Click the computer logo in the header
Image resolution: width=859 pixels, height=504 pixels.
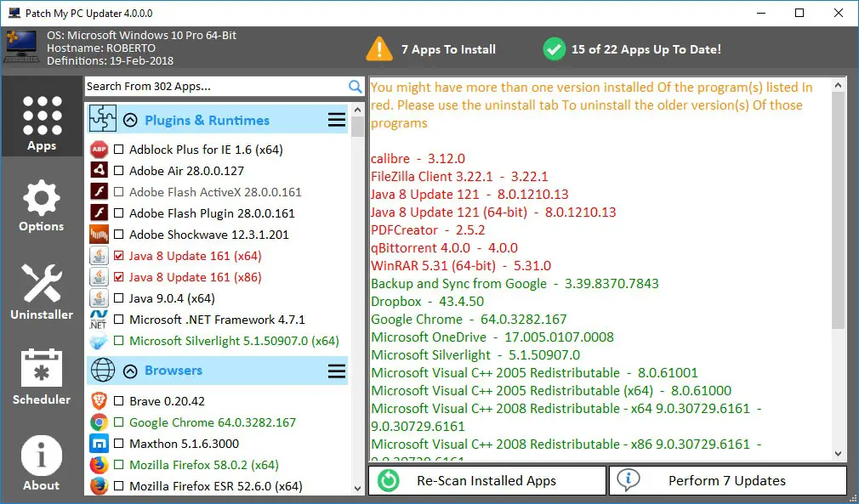point(22,47)
